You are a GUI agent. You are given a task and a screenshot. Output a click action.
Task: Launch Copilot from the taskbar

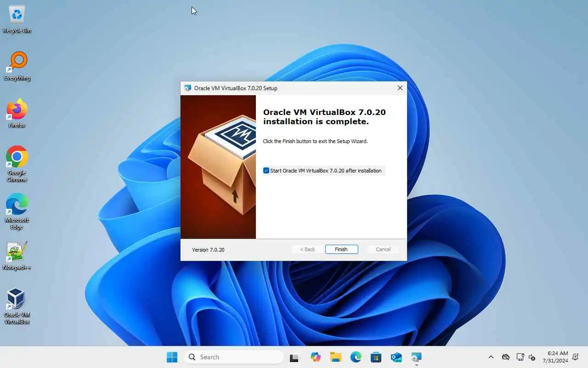click(x=315, y=357)
